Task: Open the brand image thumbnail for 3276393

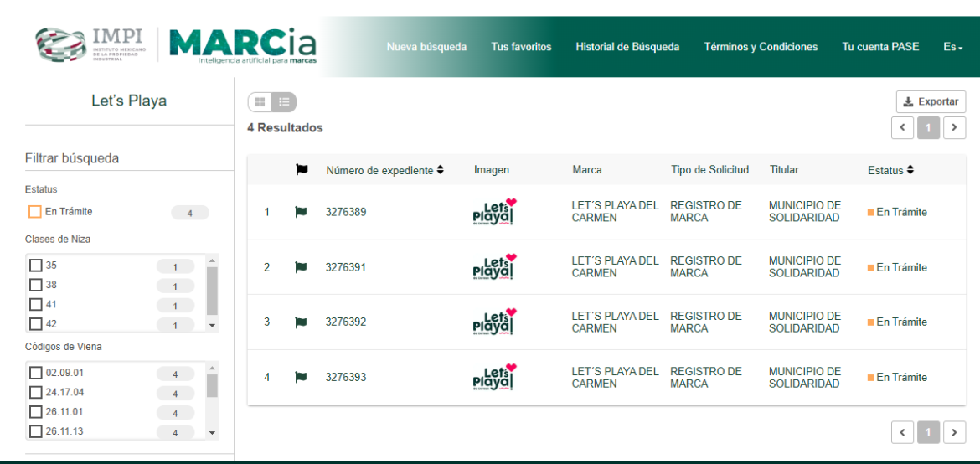Action: tap(496, 377)
